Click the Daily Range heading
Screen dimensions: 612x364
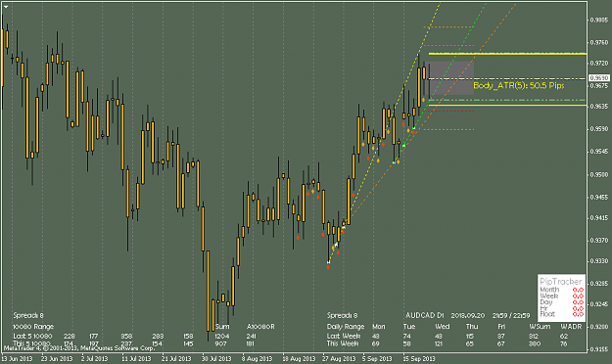[x=346, y=327]
